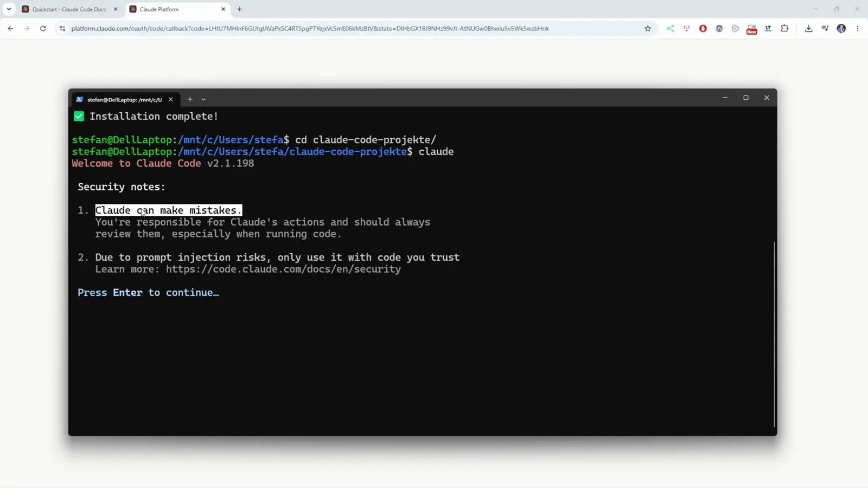Open the LanguageTool LT extension
The image size is (868, 488).
click(x=768, y=29)
